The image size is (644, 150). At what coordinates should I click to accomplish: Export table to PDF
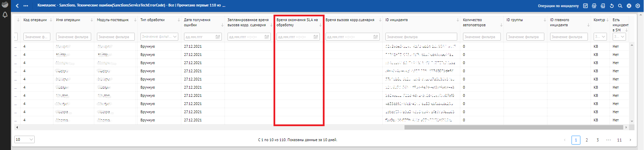pyautogui.click(x=594, y=6)
